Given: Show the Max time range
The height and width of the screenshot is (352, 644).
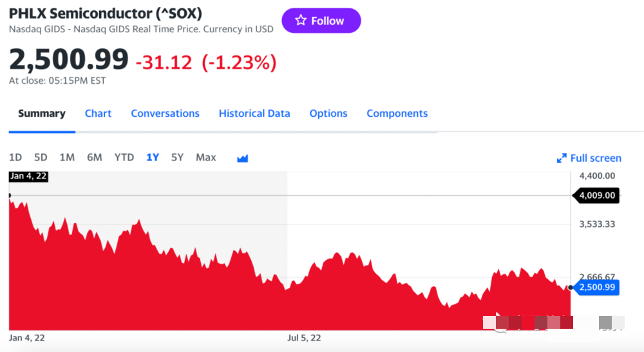Looking at the screenshot, I should (206, 157).
